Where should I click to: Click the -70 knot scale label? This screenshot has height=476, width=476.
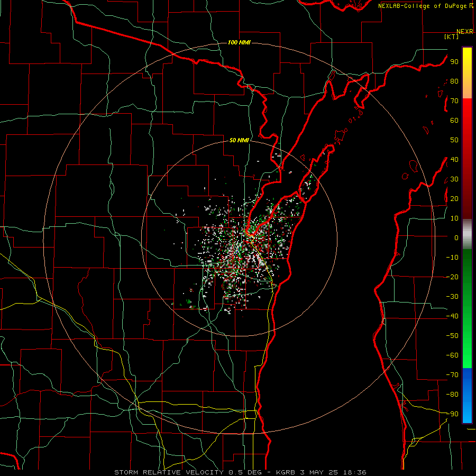pos(452,375)
